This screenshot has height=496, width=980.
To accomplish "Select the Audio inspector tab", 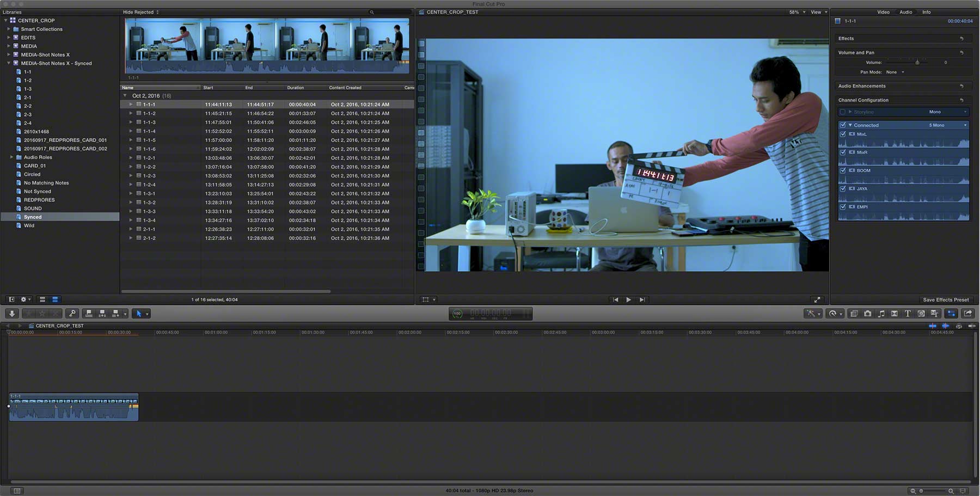I will point(905,12).
